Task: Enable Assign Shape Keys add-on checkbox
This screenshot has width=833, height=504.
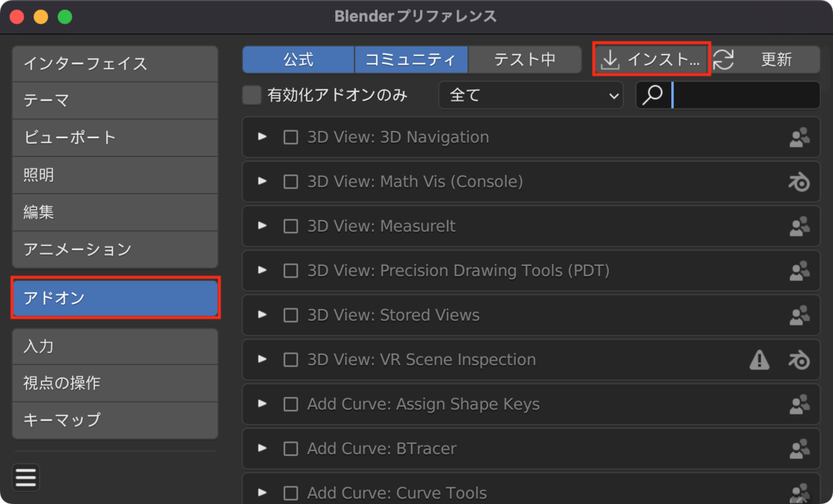Action: click(x=291, y=404)
